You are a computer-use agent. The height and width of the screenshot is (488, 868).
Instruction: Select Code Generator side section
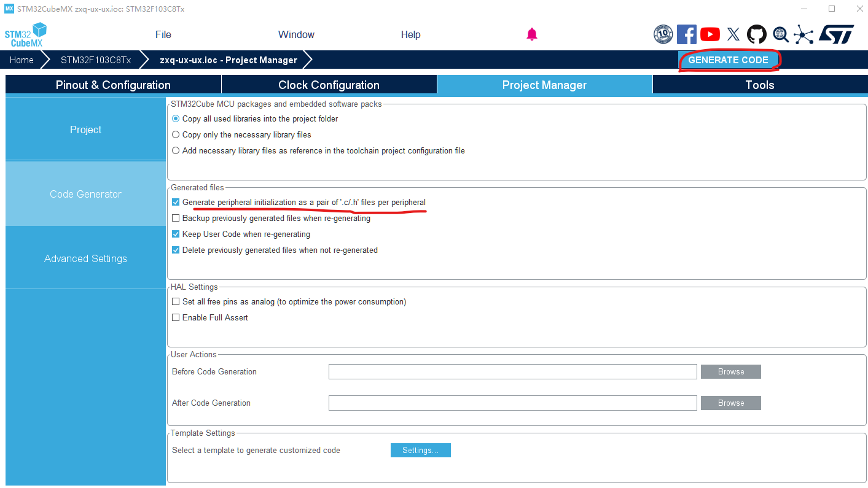85,194
